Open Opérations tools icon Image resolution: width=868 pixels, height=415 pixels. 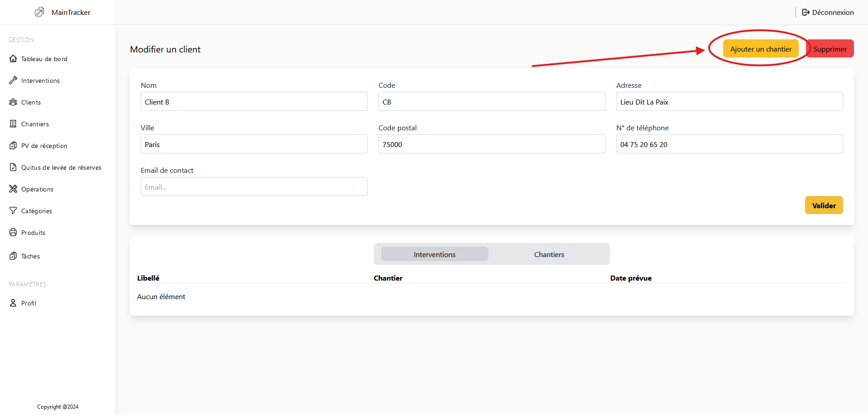13,189
